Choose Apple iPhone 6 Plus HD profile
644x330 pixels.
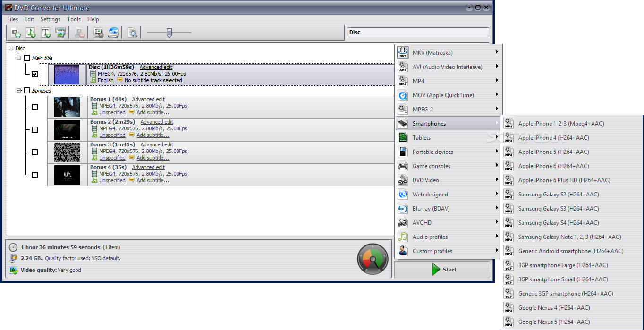(x=572, y=180)
